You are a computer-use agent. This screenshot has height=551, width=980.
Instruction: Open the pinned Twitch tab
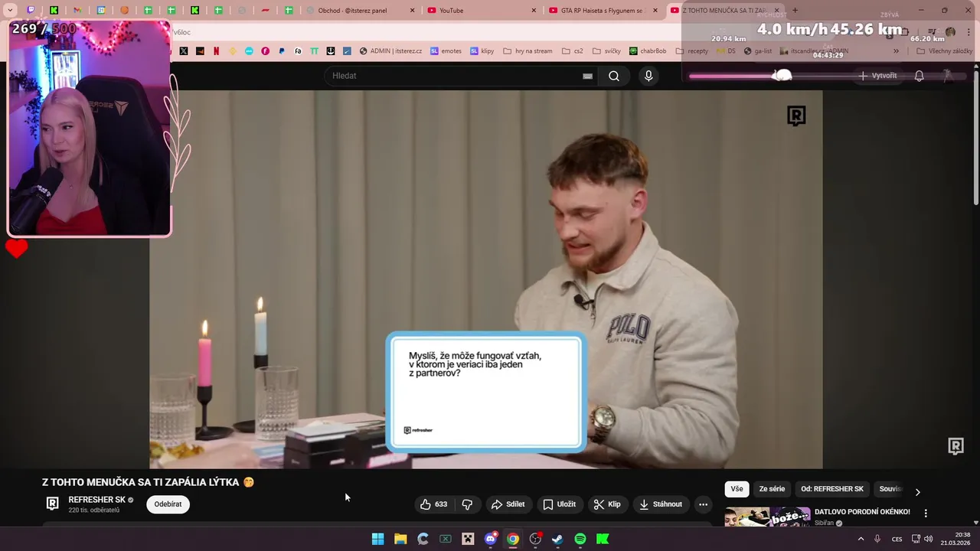coord(31,10)
